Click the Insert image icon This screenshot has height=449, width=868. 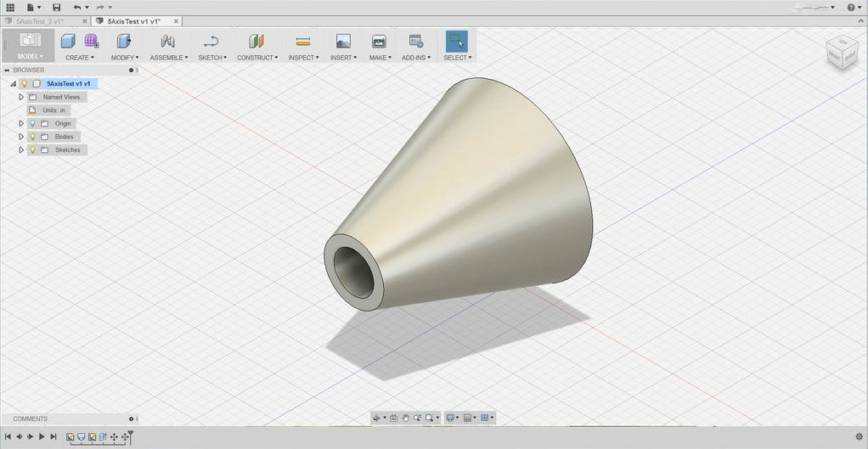(343, 42)
